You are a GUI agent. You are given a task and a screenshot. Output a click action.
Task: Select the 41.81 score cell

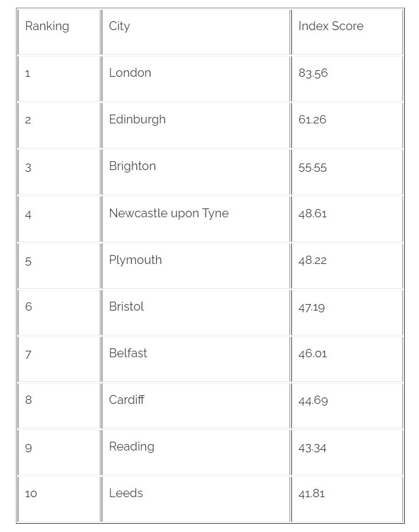[x=311, y=494]
